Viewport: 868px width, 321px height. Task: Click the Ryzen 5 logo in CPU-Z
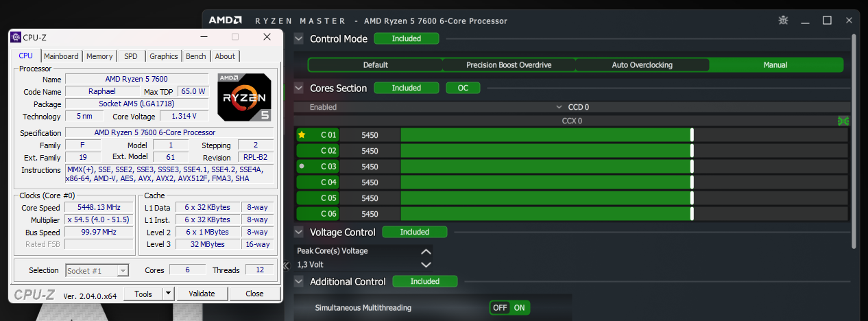245,97
